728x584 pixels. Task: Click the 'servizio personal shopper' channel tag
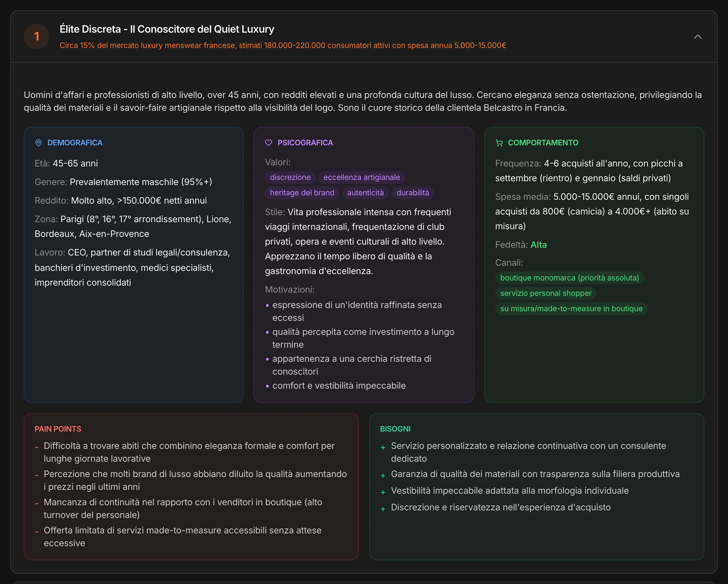[546, 293]
